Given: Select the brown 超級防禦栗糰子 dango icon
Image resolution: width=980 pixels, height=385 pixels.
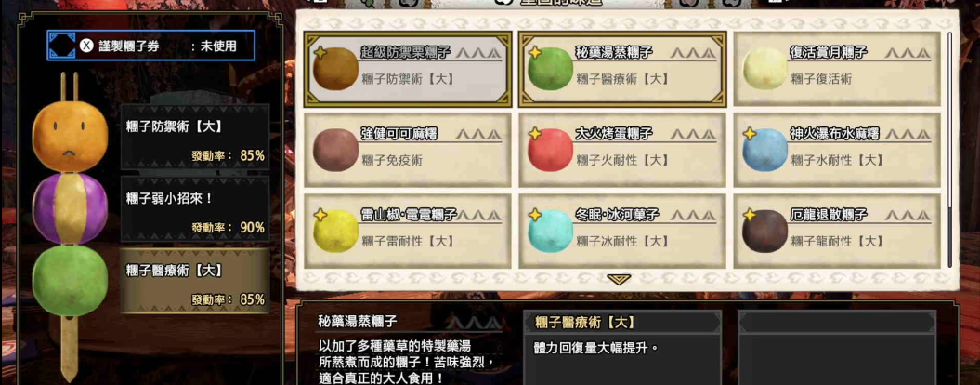Looking at the screenshot, I should pos(335,69).
